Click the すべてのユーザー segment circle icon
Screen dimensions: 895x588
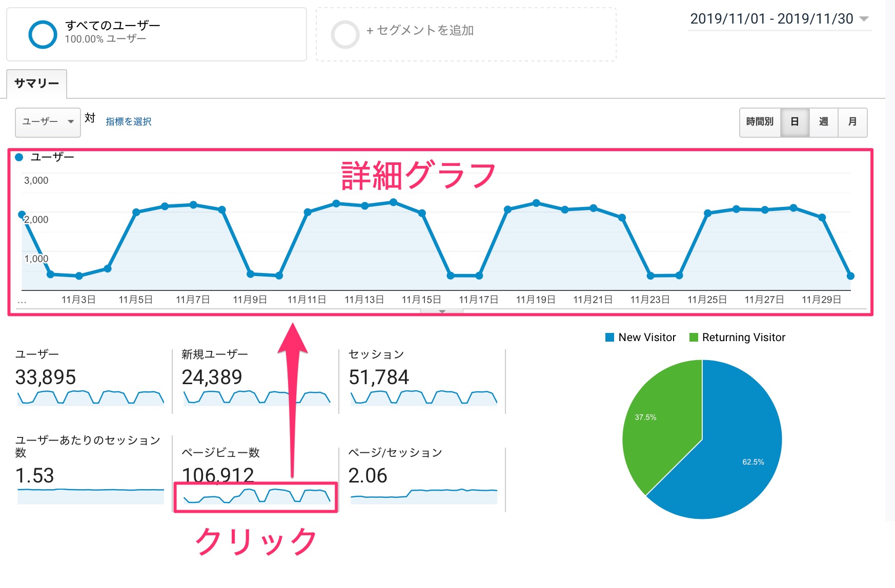click(x=43, y=35)
